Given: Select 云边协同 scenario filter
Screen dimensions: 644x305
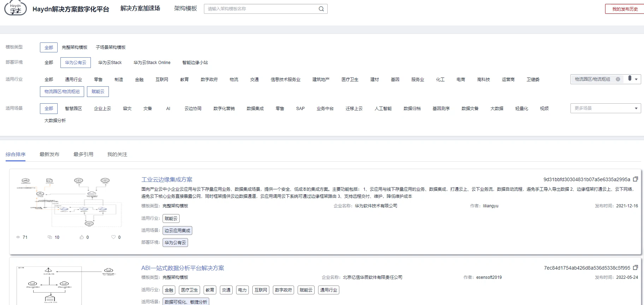Looking at the screenshot, I should (193, 109).
